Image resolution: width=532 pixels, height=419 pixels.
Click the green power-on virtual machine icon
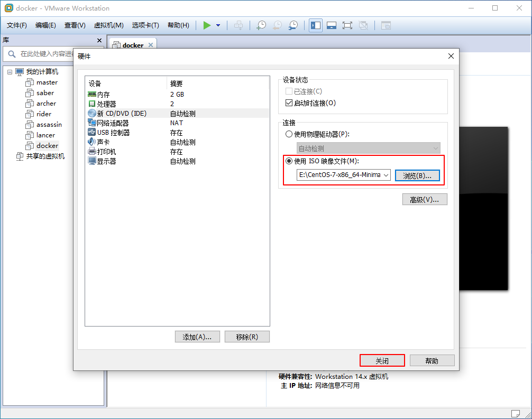click(206, 25)
